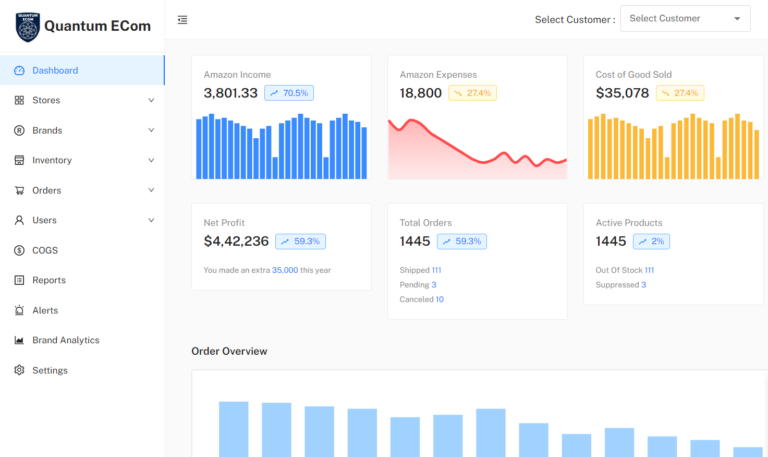Open the Reports menu item
The width and height of the screenshot is (768, 457).
(x=48, y=280)
